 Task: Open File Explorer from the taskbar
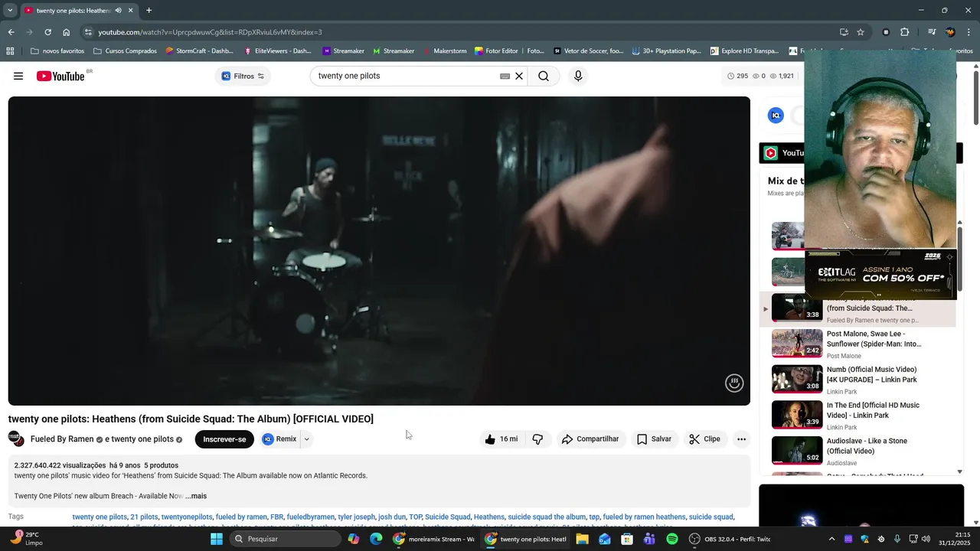coord(582,539)
